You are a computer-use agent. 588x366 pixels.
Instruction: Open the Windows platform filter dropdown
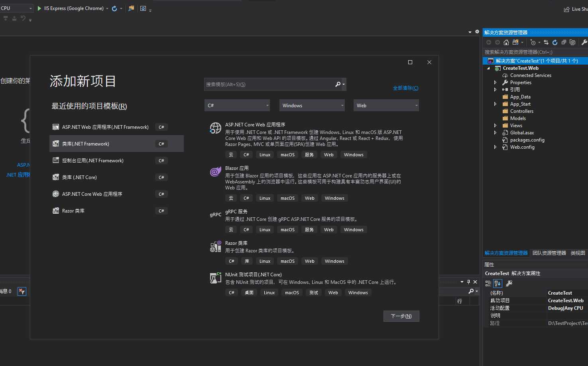pyautogui.click(x=312, y=105)
